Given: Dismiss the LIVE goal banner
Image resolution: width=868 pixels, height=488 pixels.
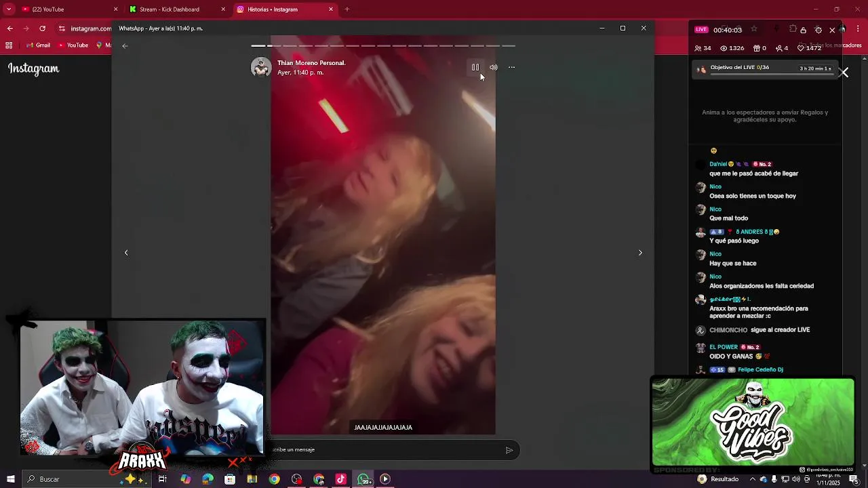Looking at the screenshot, I should (x=843, y=73).
